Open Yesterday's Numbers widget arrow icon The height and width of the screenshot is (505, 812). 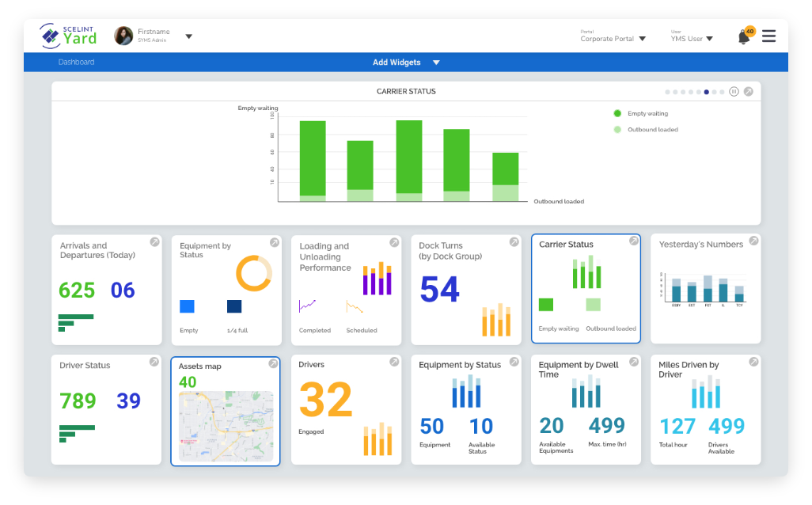coord(753,241)
